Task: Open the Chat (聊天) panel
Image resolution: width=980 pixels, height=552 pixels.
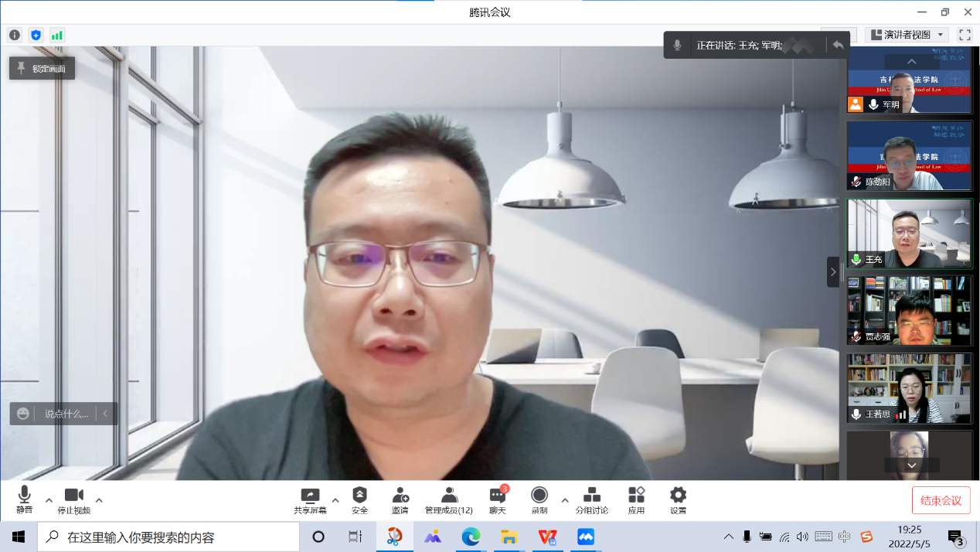Action: (x=498, y=499)
